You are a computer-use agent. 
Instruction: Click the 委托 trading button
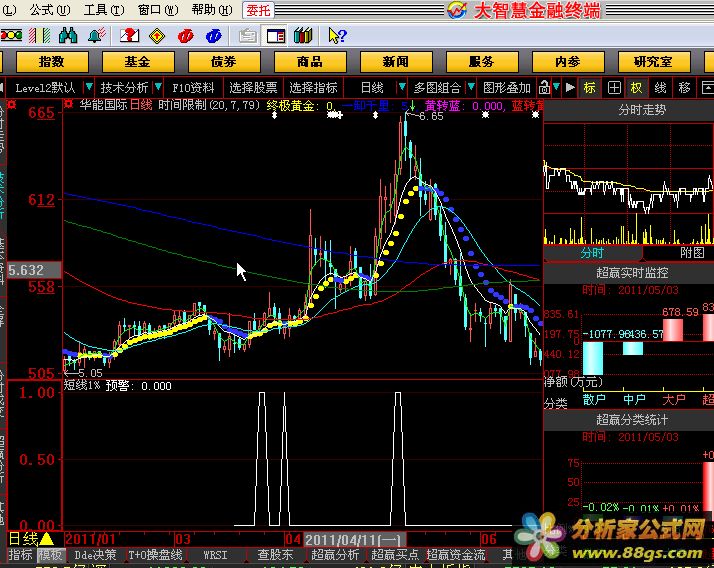259,10
